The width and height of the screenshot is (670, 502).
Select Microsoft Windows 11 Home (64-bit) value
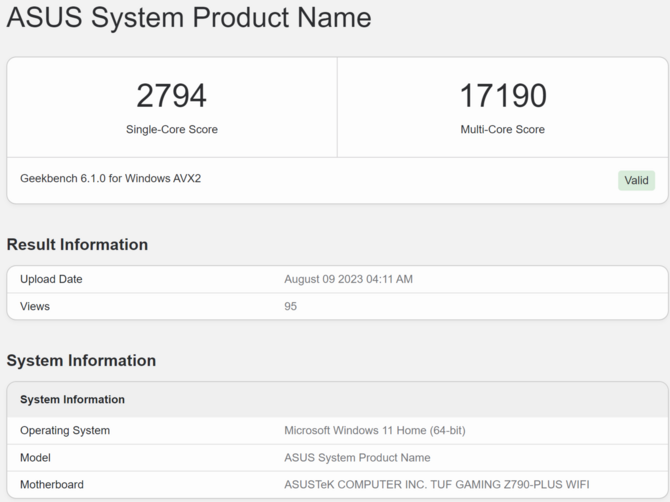pos(375,430)
